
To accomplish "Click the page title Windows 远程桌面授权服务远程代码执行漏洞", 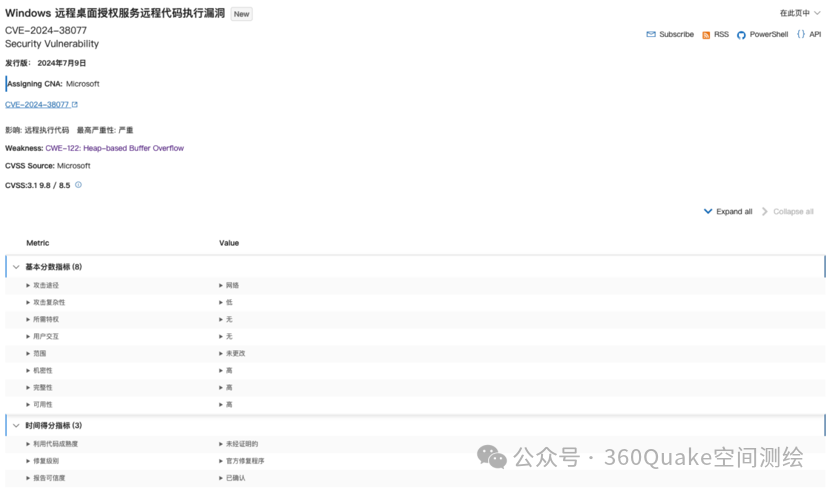I will [115, 13].
